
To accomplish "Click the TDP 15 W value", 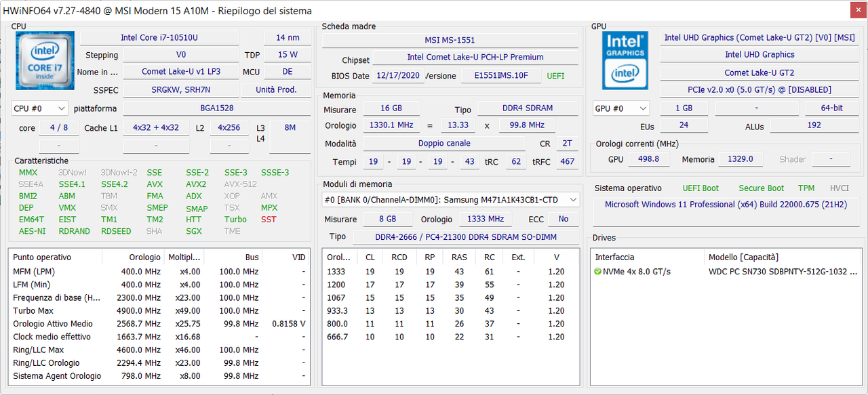I will pyautogui.click(x=288, y=55).
